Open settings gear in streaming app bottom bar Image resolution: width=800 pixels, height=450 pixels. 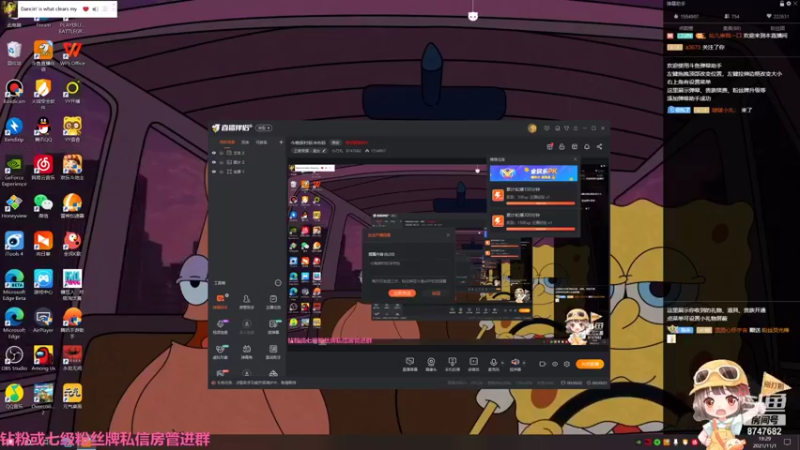tap(567, 364)
